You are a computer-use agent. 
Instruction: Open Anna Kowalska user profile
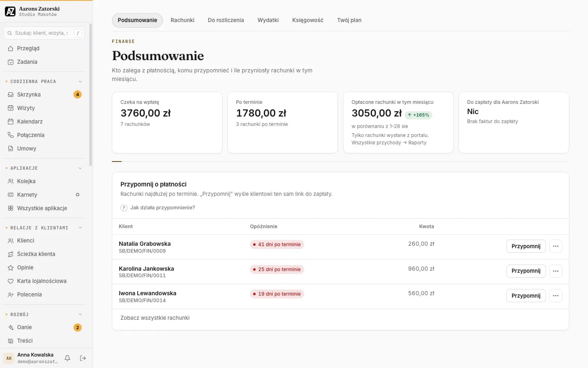(31, 358)
